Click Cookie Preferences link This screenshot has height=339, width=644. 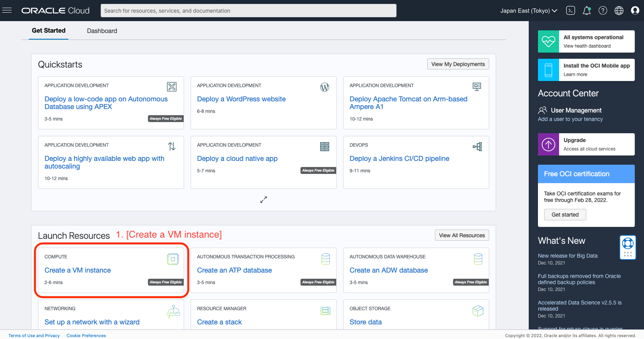point(86,336)
